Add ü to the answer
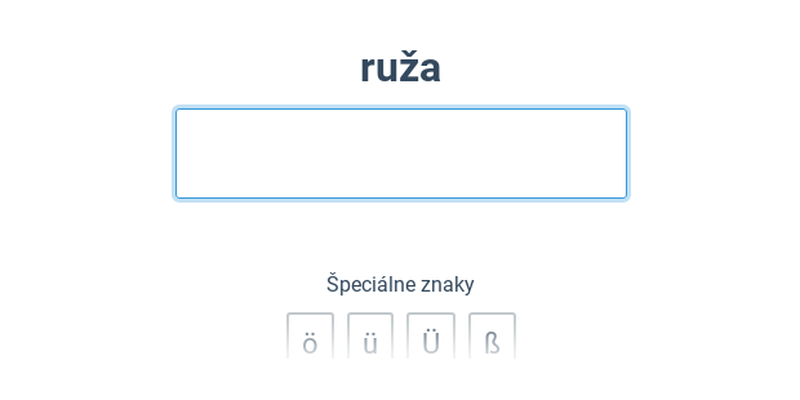 pos(370,336)
